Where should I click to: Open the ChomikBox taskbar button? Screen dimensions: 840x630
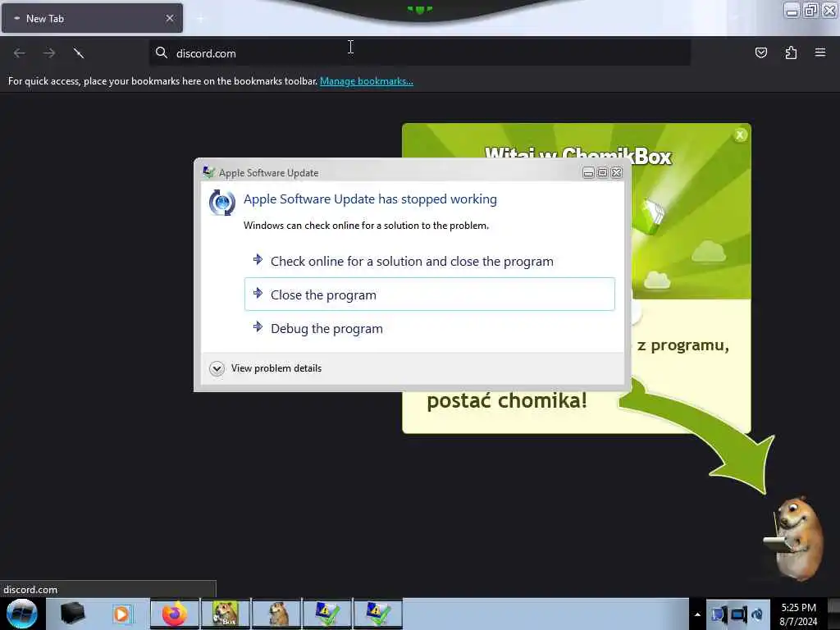pos(226,614)
